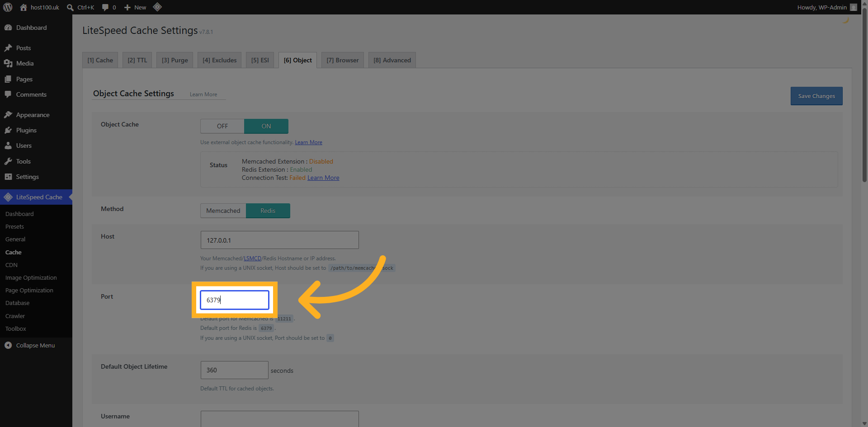868x427 pixels.
Task: Open Learn More next to Connection Test Failed
Action: (323, 178)
